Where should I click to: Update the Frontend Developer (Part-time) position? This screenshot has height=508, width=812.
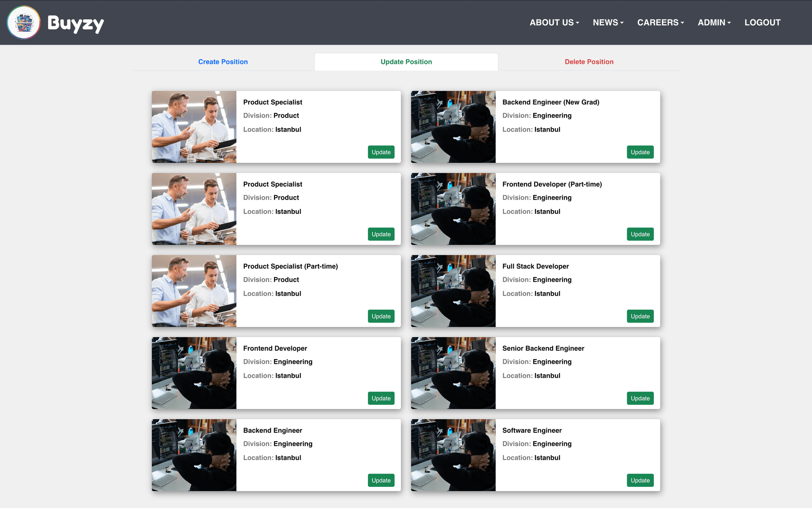click(x=640, y=234)
